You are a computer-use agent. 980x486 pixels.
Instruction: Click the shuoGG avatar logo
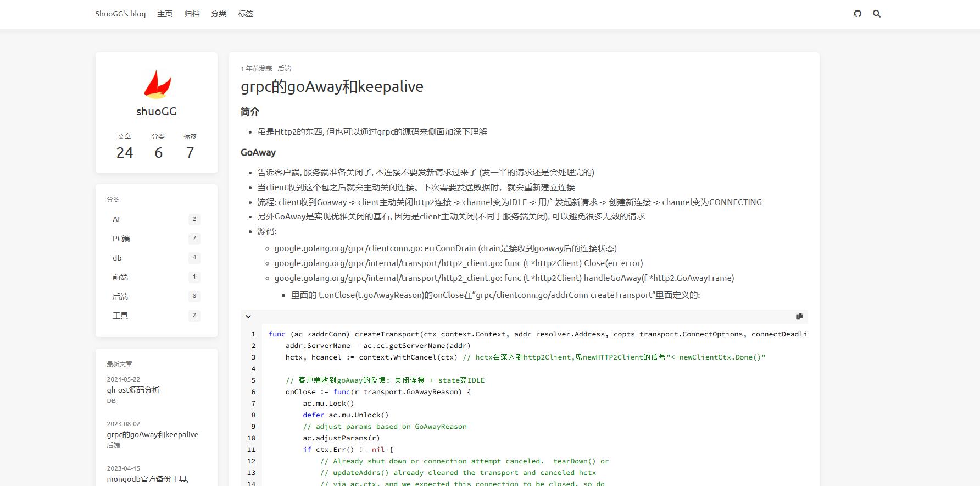click(x=157, y=84)
